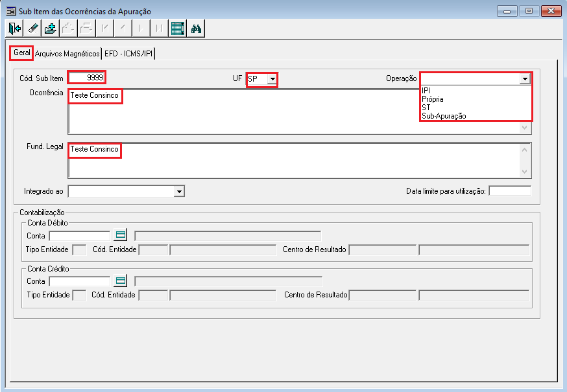Click the Conta Débito Conta input field
The width and height of the screenshot is (567, 392).
[80, 236]
